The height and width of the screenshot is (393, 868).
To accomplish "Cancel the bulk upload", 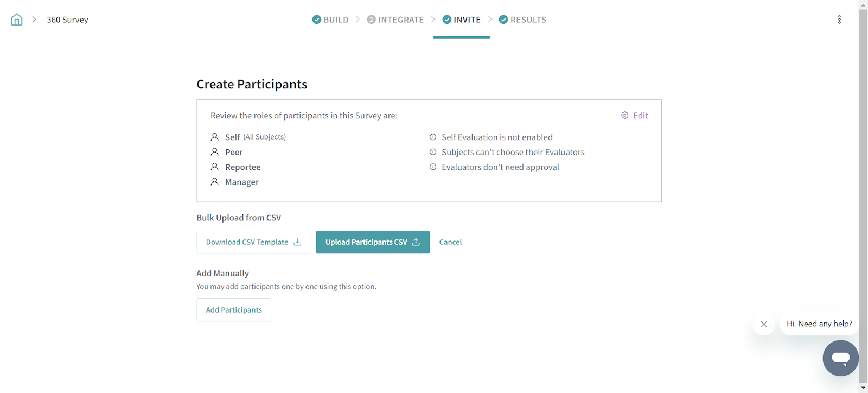I will pos(450,242).
